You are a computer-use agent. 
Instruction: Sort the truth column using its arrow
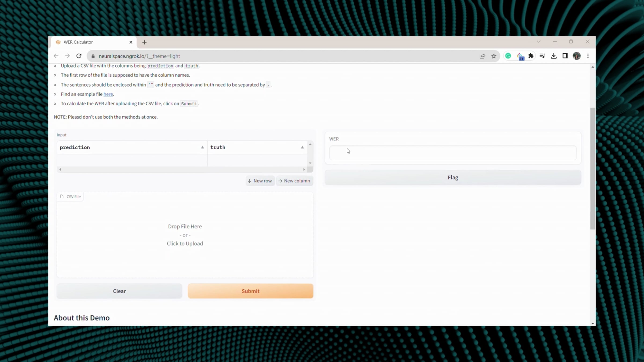tap(302, 147)
